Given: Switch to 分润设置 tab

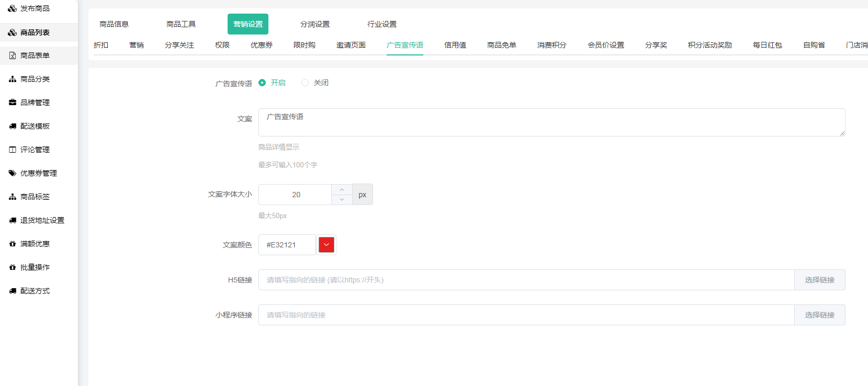Looking at the screenshot, I should (x=315, y=24).
